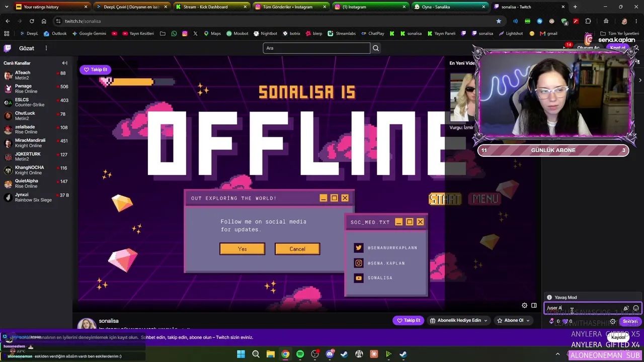The width and height of the screenshot is (644, 362).
Task: Open the emote picker in chat
Action: point(636,308)
